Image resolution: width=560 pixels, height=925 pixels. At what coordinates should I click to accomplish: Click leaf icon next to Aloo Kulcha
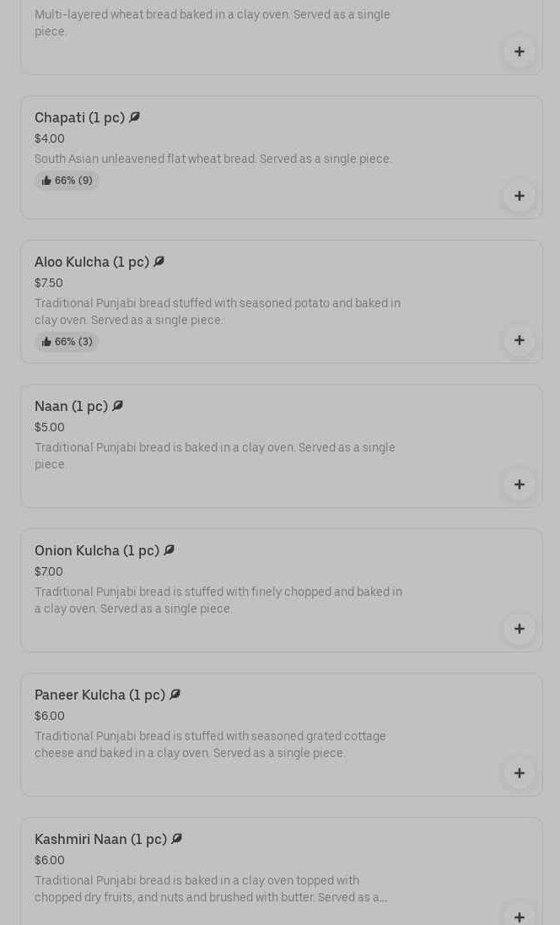(x=159, y=262)
